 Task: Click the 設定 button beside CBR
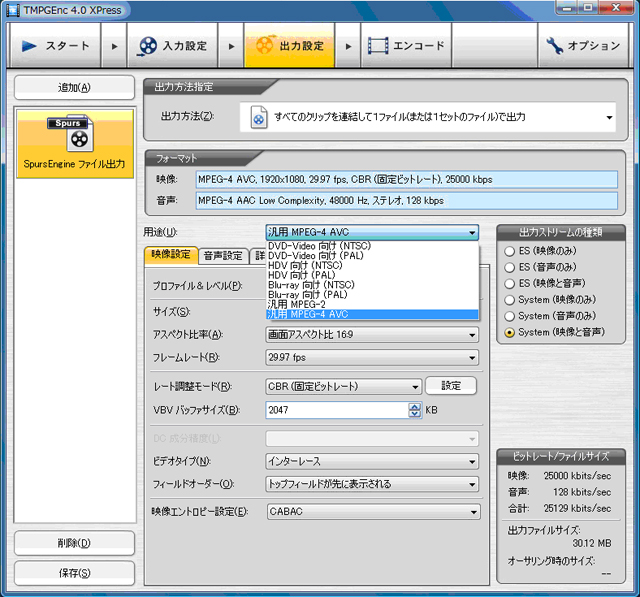pos(451,386)
